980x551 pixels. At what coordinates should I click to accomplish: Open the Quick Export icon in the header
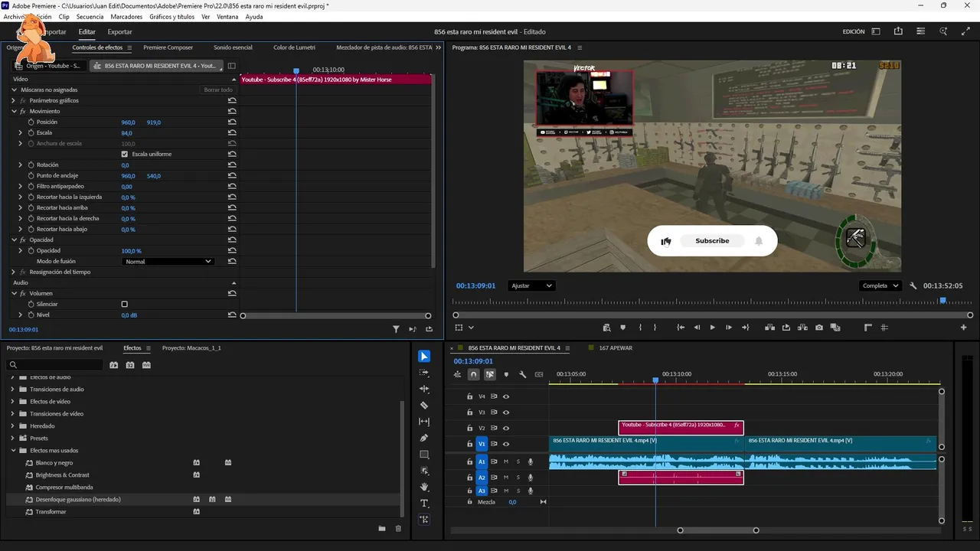(x=898, y=31)
